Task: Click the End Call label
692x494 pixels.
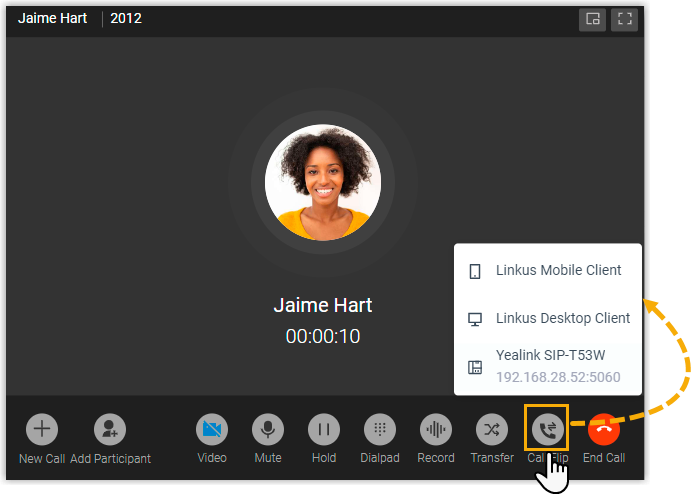Action: click(x=604, y=458)
